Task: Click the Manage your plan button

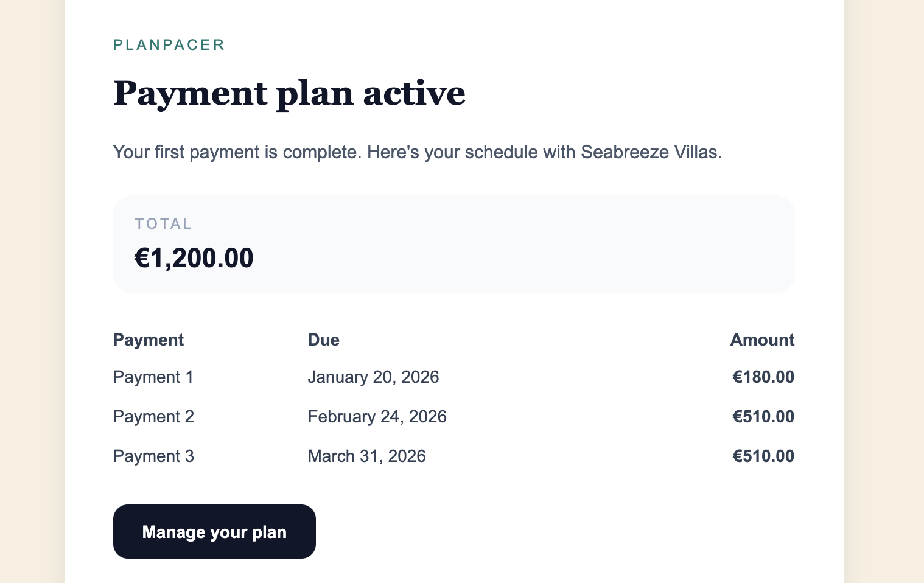Action: pos(214,531)
